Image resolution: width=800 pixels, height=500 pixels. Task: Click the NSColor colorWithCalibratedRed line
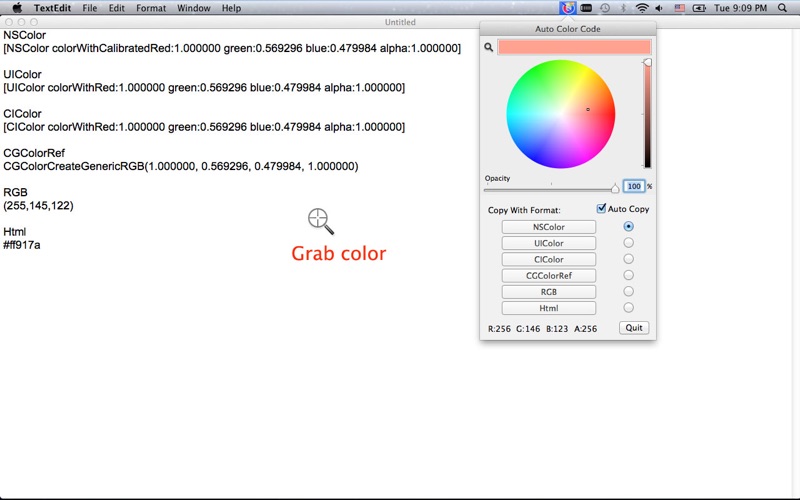coord(232,48)
